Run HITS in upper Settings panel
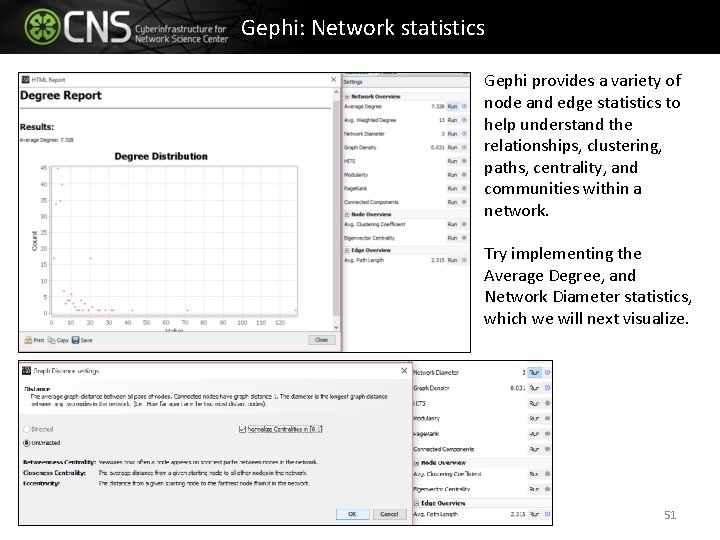Image resolution: width=720 pixels, height=540 pixels. point(452,161)
